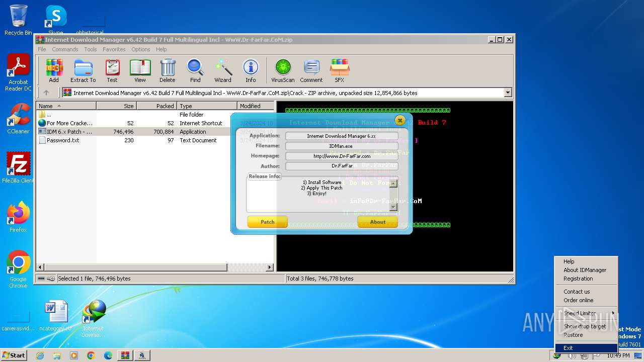This screenshot has width=644, height=362.
Task: Sort the file list by the Size column
Action: click(116, 106)
